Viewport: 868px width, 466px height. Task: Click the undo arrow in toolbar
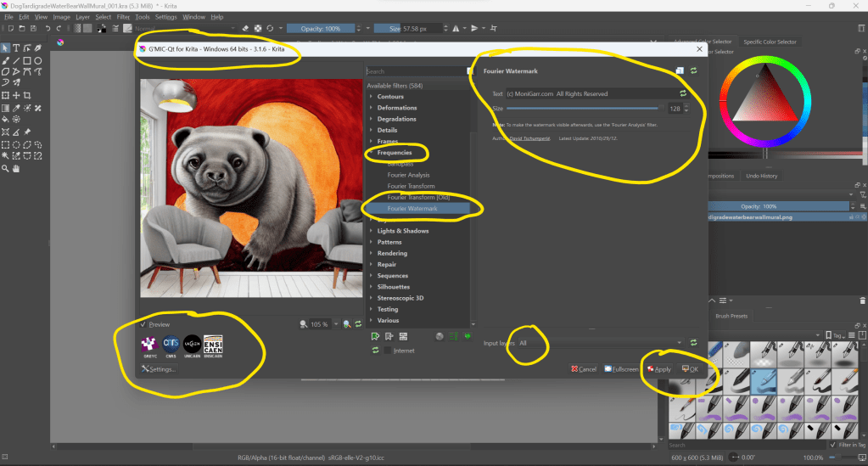coord(46,29)
